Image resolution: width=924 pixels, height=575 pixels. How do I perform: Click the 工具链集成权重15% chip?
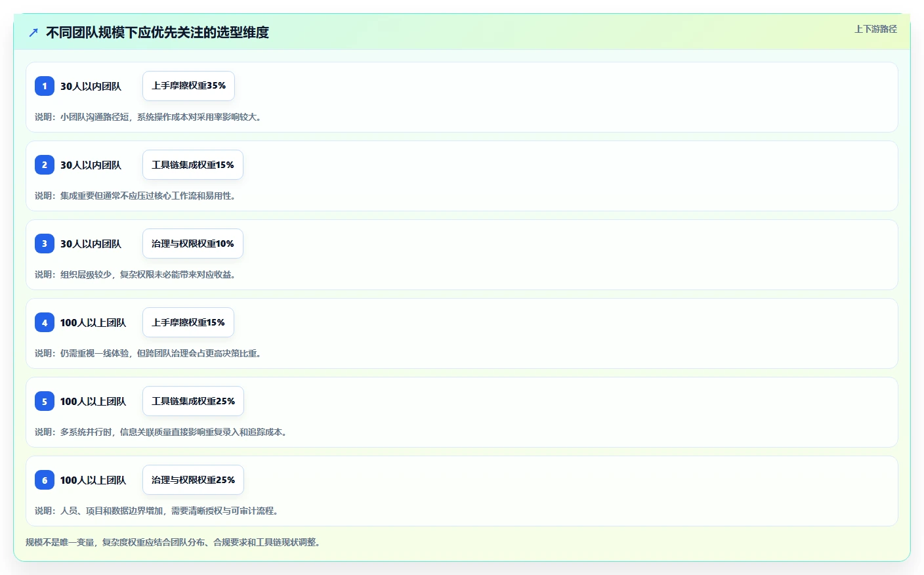tap(193, 165)
